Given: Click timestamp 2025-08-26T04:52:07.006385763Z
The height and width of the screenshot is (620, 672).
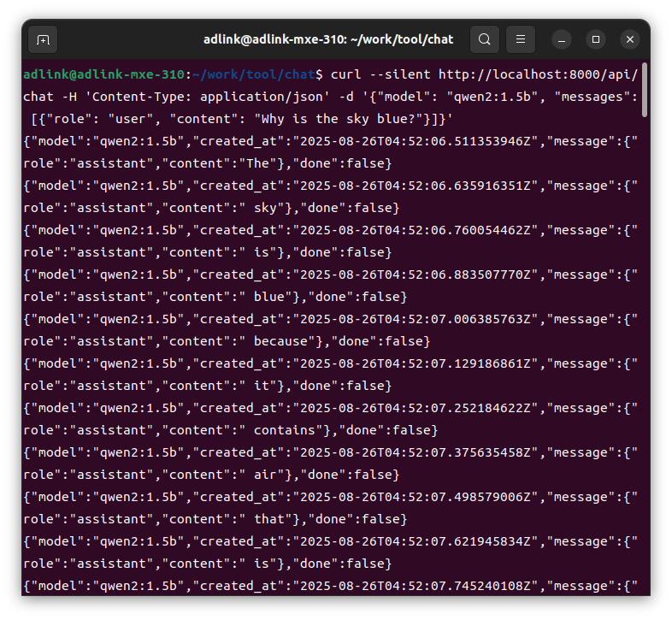Looking at the screenshot, I should click(415, 320).
